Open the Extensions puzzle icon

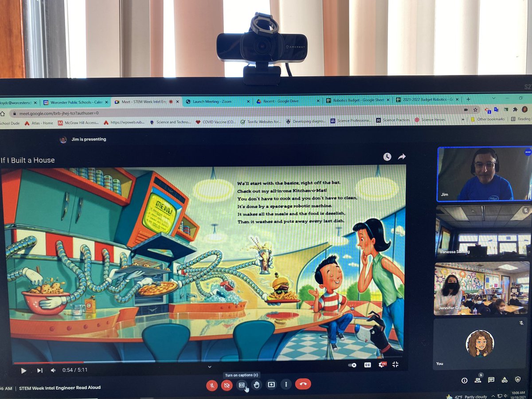(x=515, y=109)
